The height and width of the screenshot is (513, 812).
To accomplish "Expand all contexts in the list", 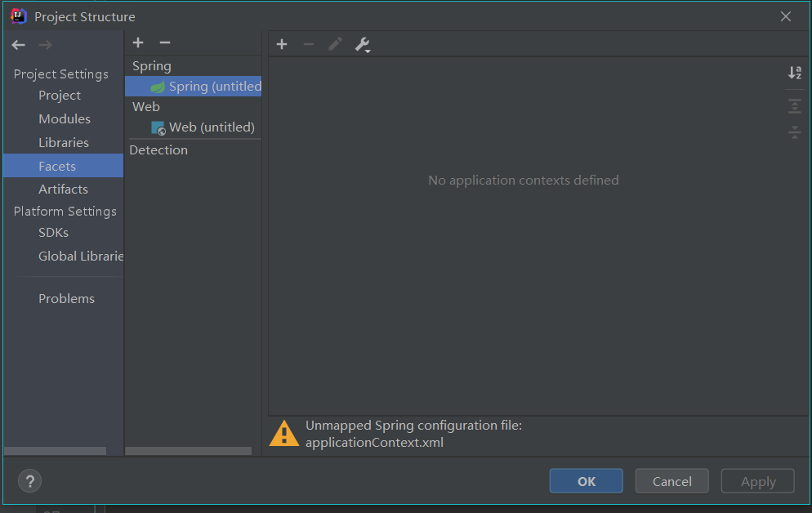I will [x=794, y=106].
